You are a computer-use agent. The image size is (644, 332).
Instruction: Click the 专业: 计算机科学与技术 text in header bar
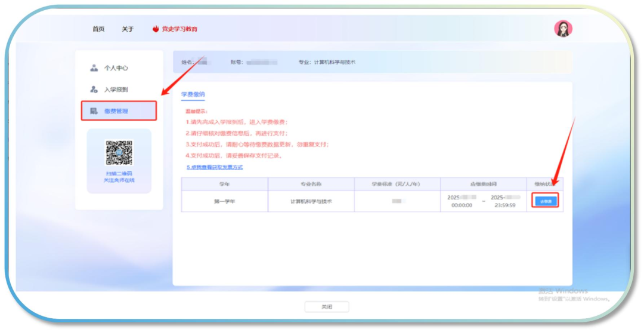coord(327,62)
